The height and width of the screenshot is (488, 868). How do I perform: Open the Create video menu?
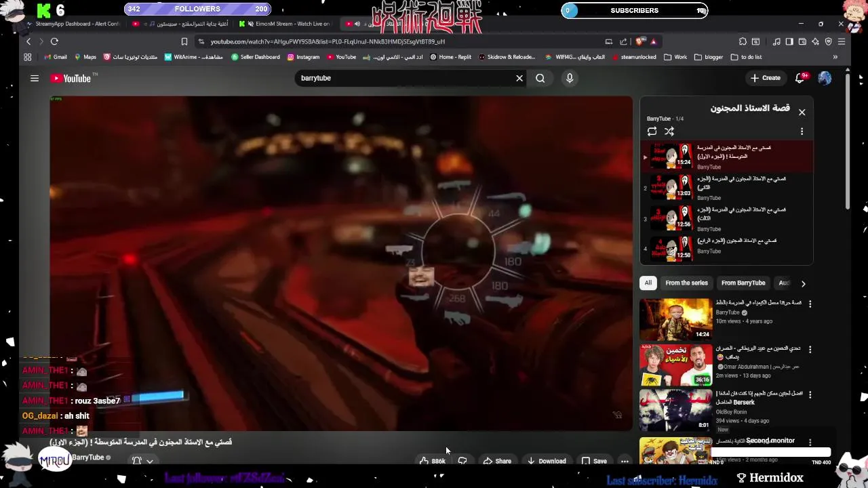click(766, 78)
